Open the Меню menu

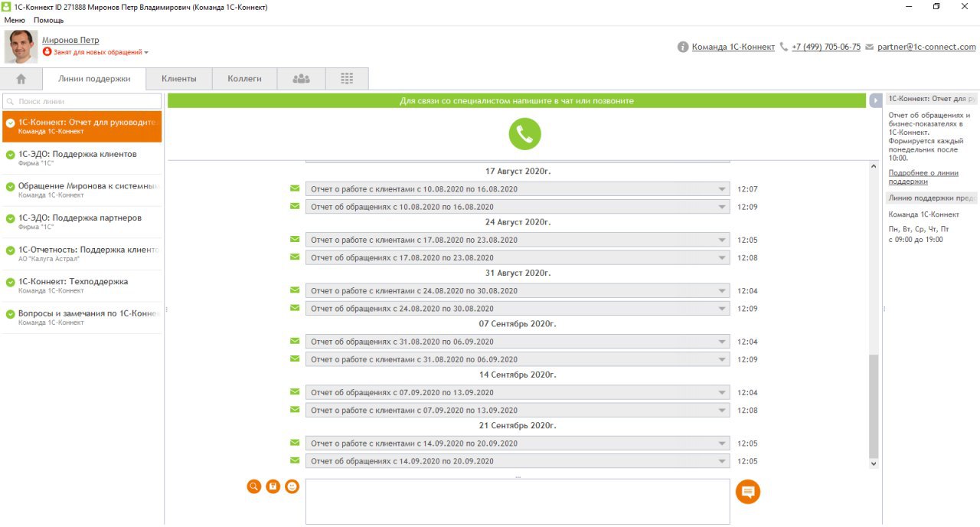click(x=15, y=20)
